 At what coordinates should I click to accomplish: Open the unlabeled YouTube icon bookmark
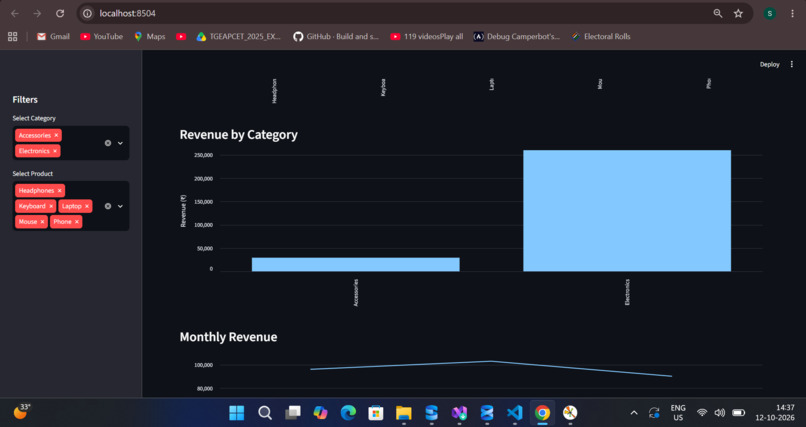[x=181, y=36]
